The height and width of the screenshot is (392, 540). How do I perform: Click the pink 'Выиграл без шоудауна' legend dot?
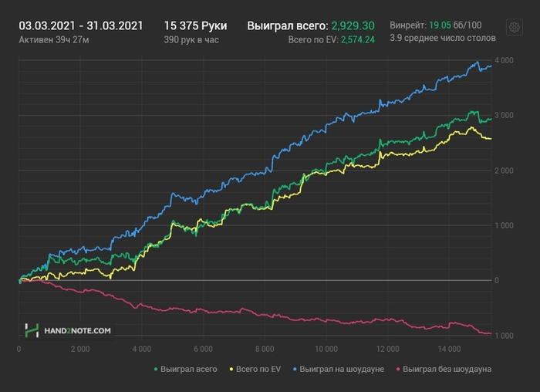[x=398, y=370]
